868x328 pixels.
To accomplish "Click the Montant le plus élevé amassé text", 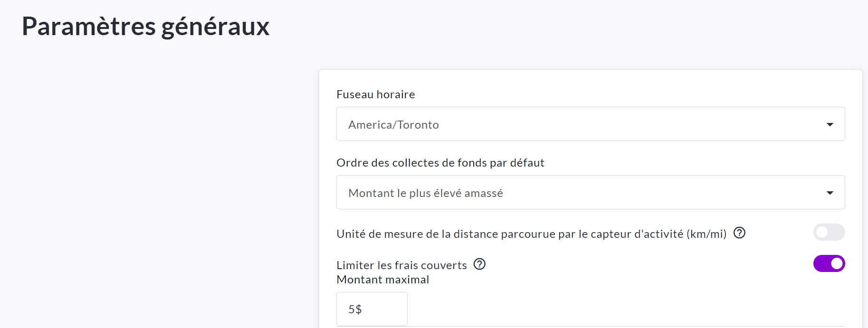I will [x=425, y=193].
